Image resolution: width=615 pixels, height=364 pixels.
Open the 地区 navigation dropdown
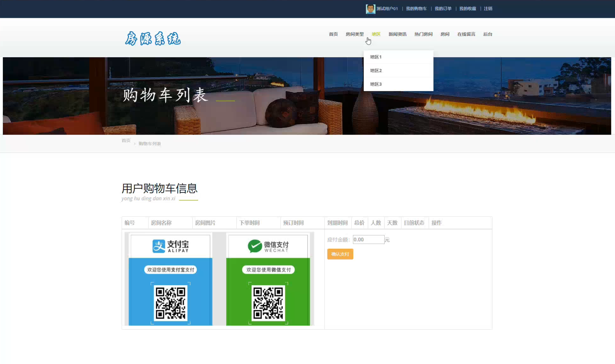click(x=376, y=34)
